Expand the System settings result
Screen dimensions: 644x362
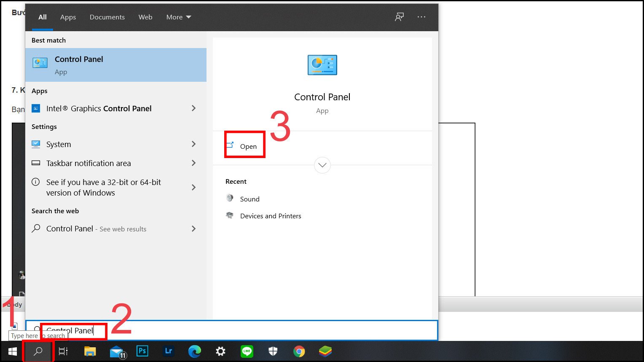pyautogui.click(x=193, y=144)
